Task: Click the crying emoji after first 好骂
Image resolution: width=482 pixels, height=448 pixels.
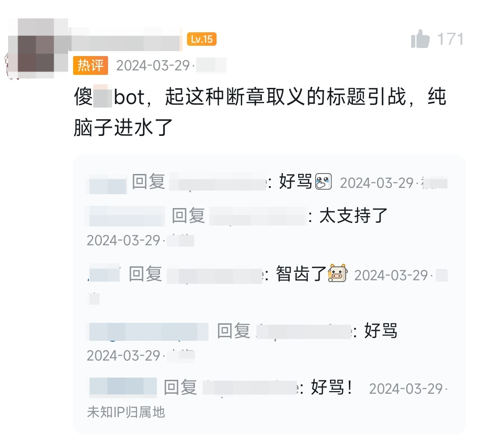Action: [323, 182]
